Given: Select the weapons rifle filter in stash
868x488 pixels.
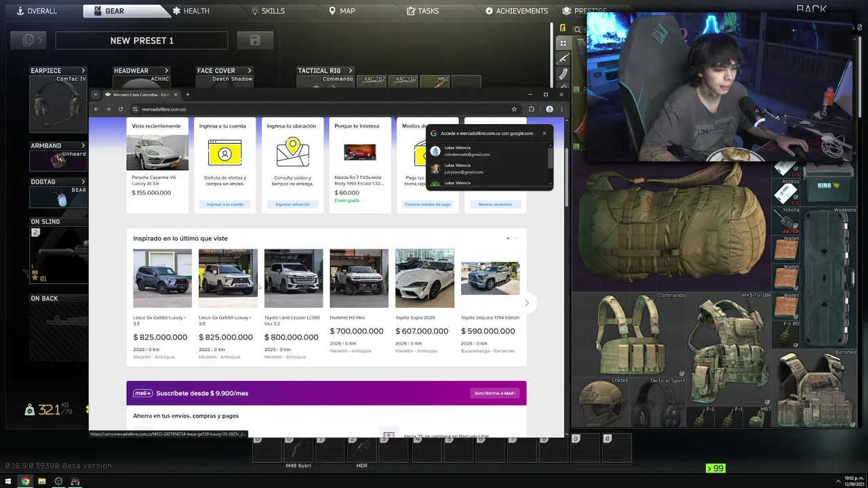Looking at the screenshot, I should click(563, 59).
